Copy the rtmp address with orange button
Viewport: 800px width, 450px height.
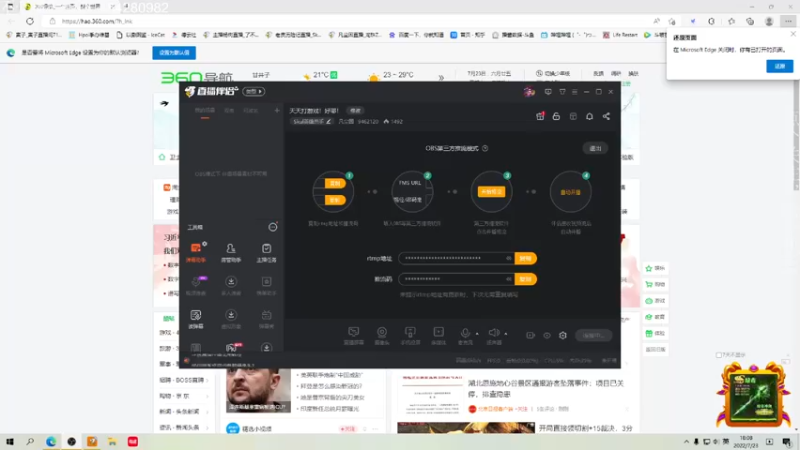(x=526, y=258)
